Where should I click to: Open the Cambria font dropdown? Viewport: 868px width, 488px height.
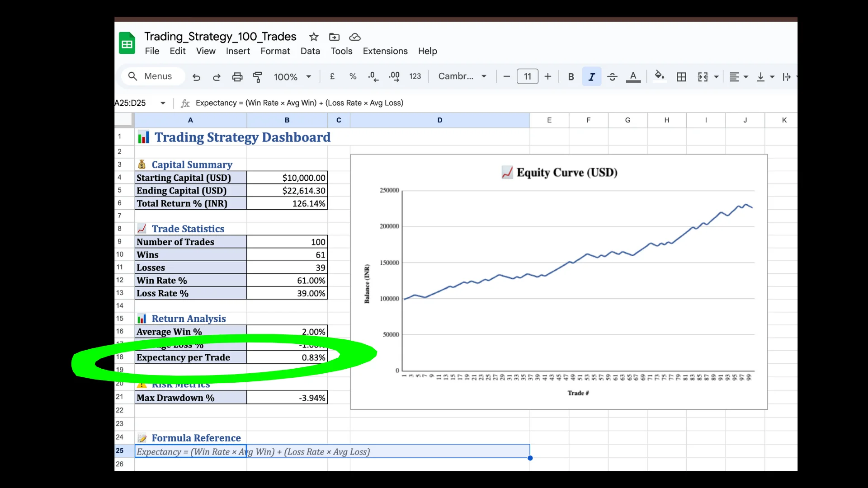click(x=462, y=76)
